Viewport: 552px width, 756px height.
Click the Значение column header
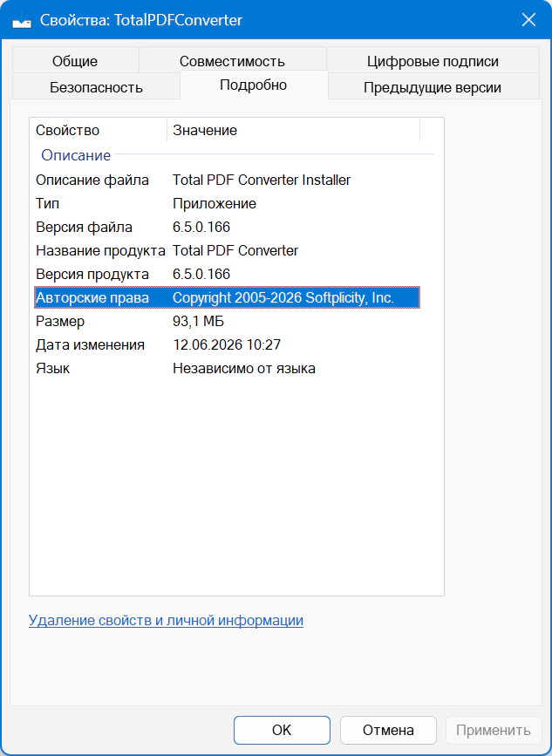pyautogui.click(x=294, y=130)
